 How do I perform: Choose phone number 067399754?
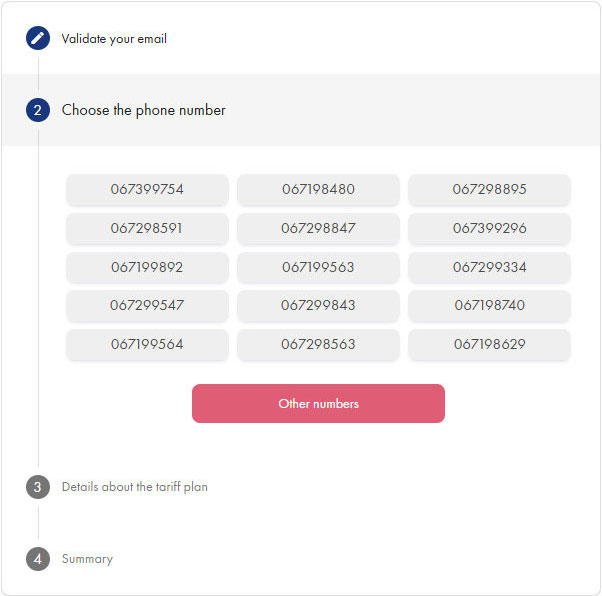pyautogui.click(x=147, y=190)
